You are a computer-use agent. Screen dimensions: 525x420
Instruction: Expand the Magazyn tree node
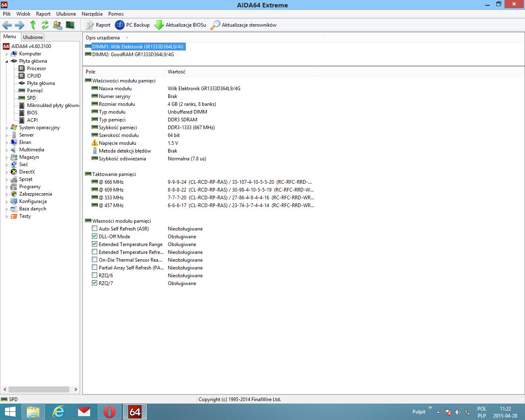[x=7, y=157]
